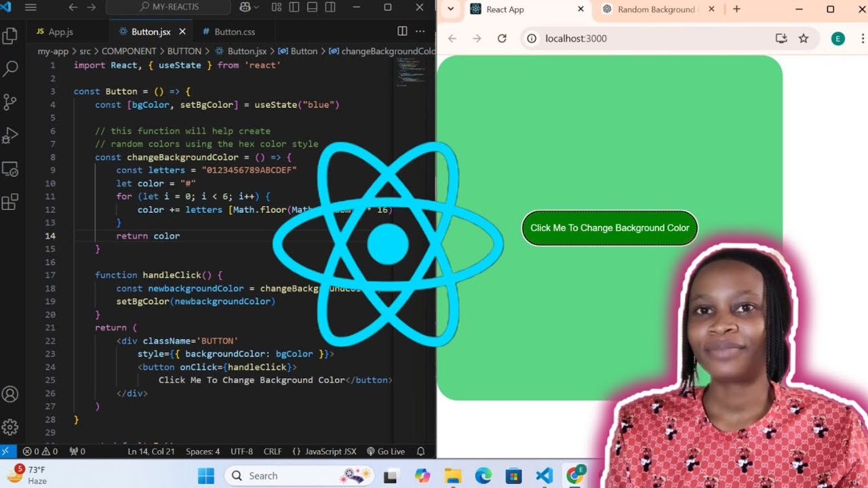The height and width of the screenshot is (488, 868).
Task: Open the Search view in the activity bar
Action: pos(10,68)
